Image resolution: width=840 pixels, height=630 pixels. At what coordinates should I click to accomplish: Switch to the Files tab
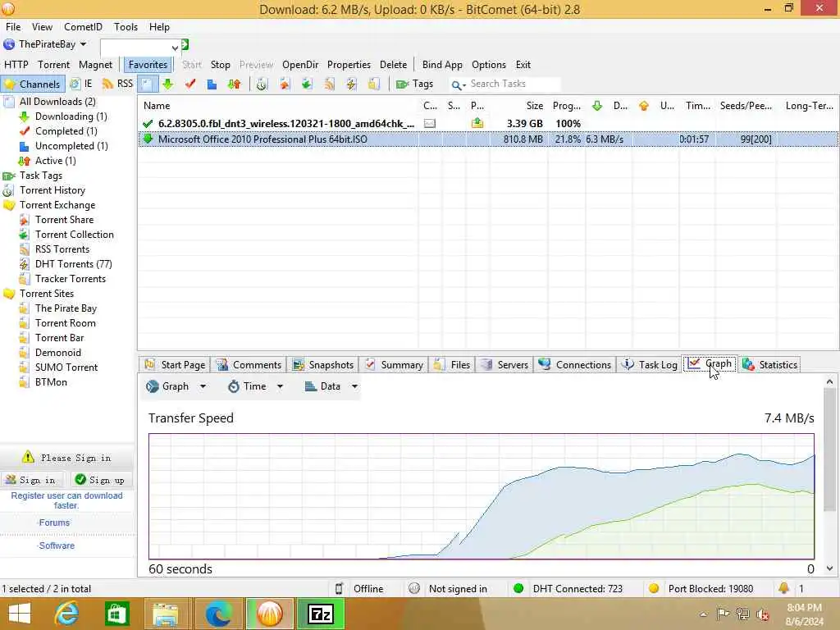[x=452, y=365]
